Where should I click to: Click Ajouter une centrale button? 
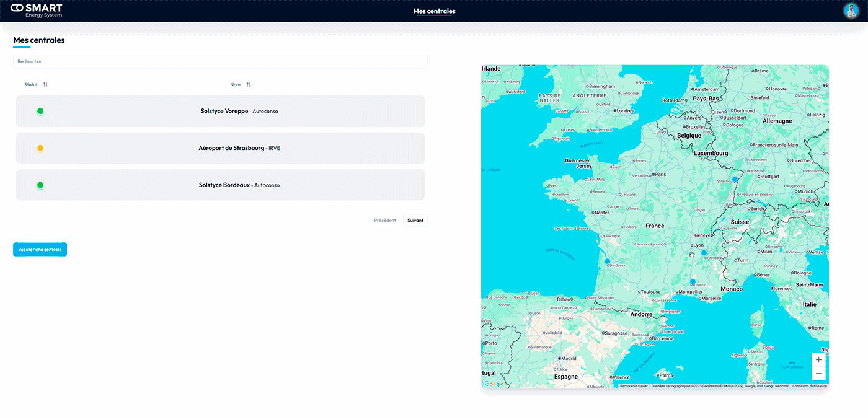pyautogui.click(x=40, y=249)
